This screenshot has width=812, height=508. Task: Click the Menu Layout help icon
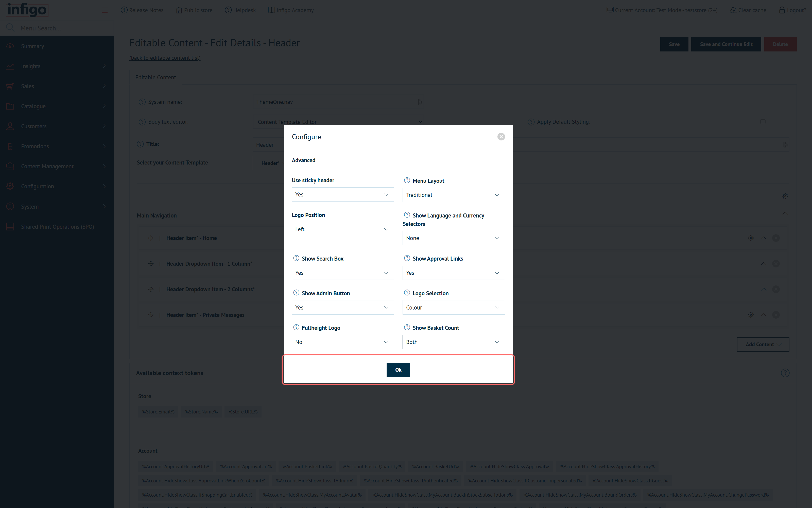(x=407, y=180)
